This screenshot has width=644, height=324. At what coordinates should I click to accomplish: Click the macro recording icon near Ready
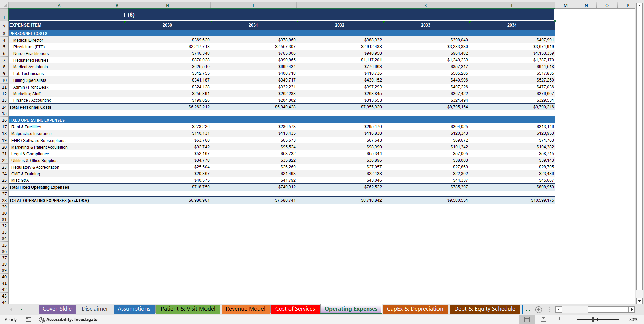coord(28,319)
